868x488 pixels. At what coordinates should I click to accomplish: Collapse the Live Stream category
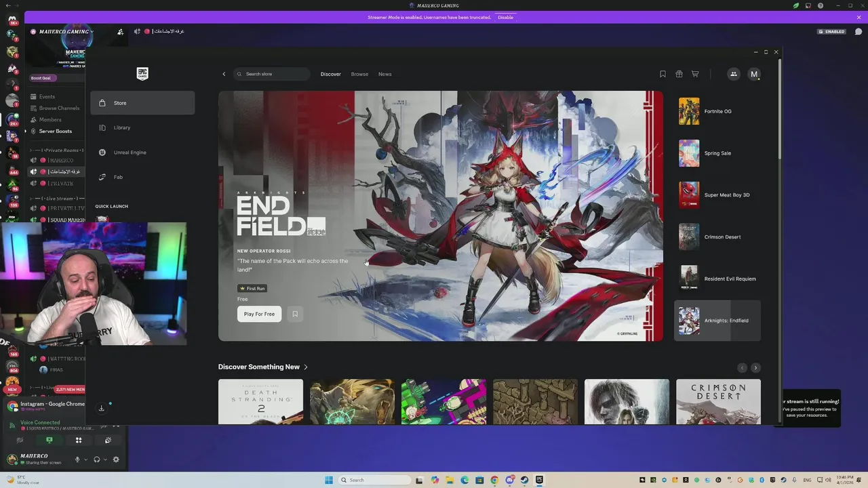tap(58, 199)
